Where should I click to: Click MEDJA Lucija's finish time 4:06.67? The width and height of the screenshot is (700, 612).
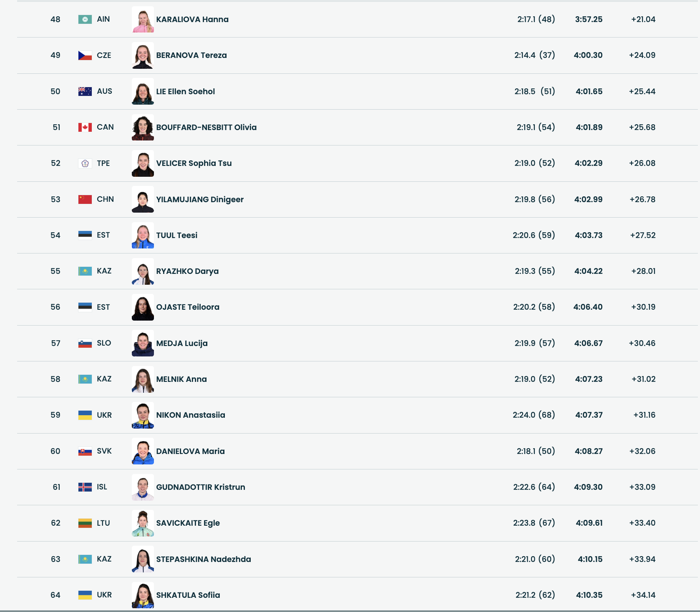coord(588,343)
